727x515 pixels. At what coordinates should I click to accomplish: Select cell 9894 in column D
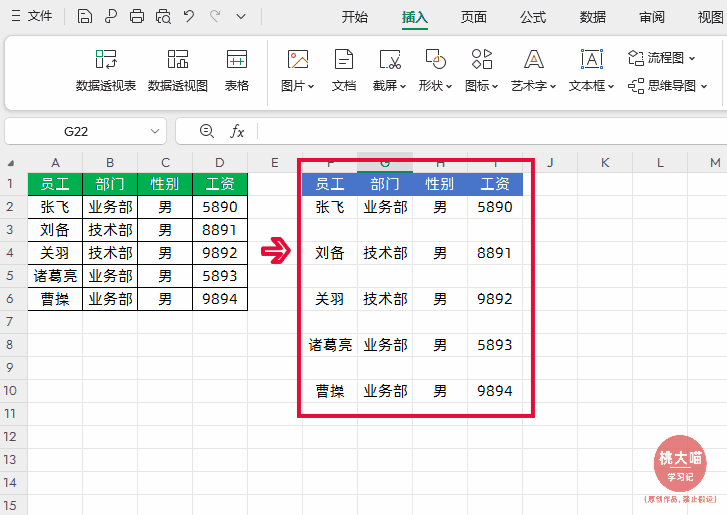point(220,299)
